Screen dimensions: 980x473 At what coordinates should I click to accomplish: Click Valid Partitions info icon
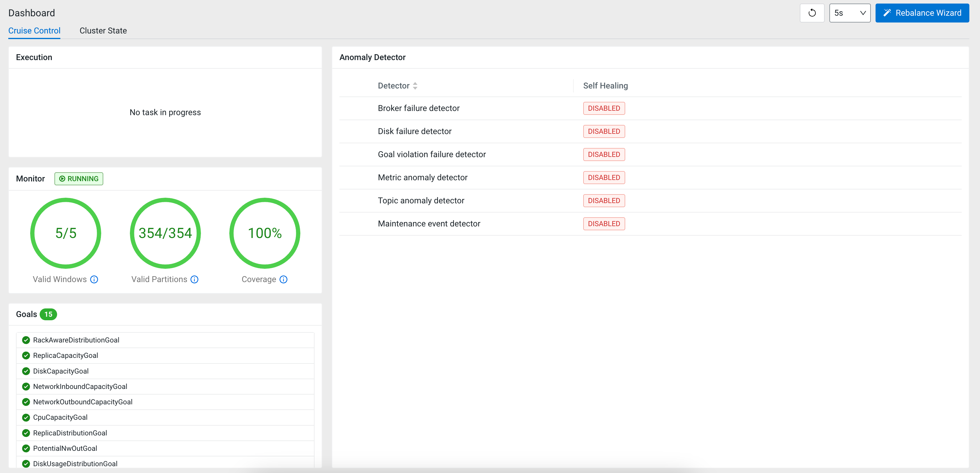[x=194, y=279]
